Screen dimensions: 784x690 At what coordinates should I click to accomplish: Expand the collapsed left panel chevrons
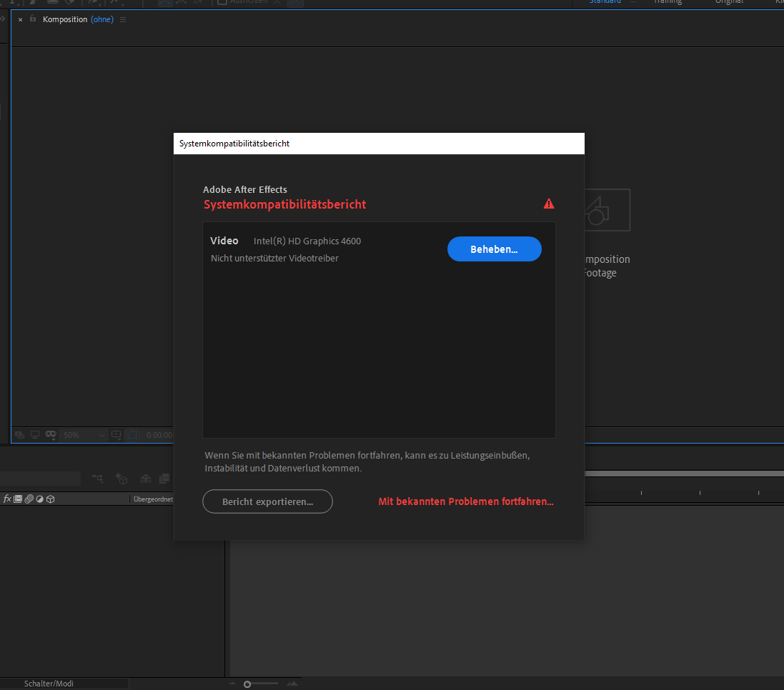click(2, 19)
